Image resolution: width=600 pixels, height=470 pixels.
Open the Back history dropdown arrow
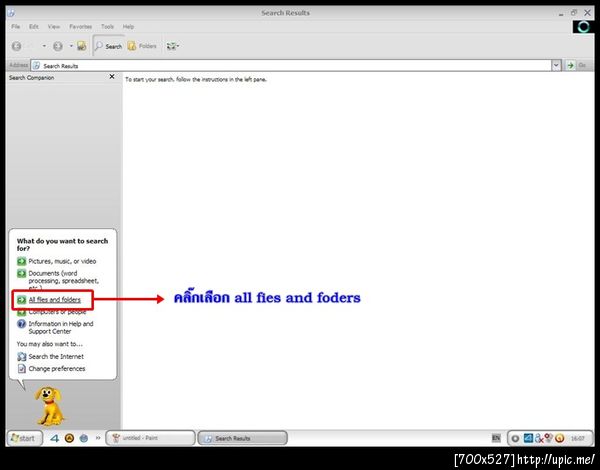(x=44, y=46)
